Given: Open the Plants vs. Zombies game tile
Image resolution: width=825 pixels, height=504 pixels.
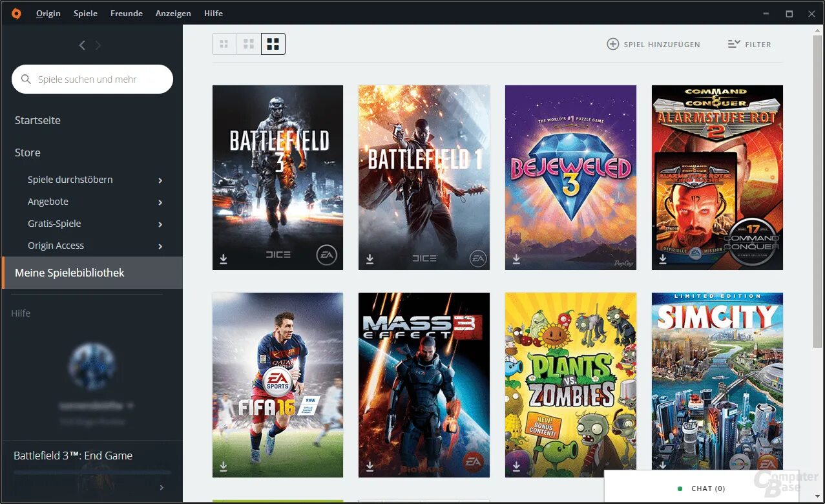Looking at the screenshot, I should click(570, 385).
